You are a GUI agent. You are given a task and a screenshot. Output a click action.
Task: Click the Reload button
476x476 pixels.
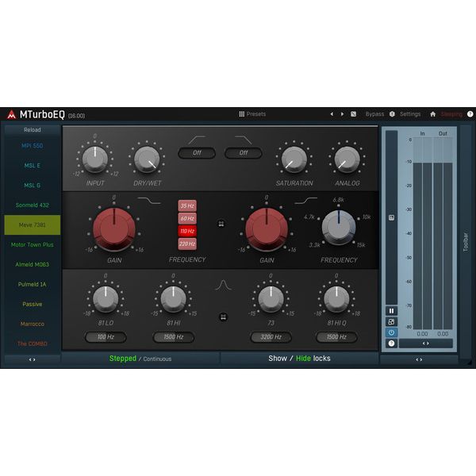tap(33, 130)
